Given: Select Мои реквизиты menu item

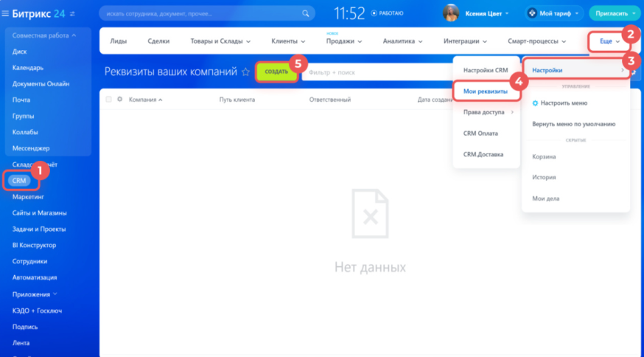Looking at the screenshot, I should pos(487,91).
